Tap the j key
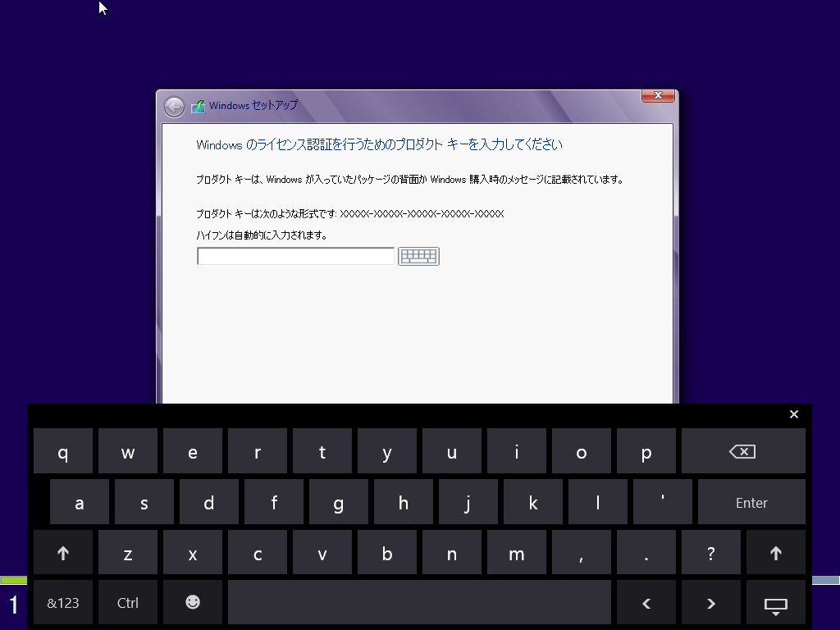Viewport: 840px width, 630px height. coord(468,502)
